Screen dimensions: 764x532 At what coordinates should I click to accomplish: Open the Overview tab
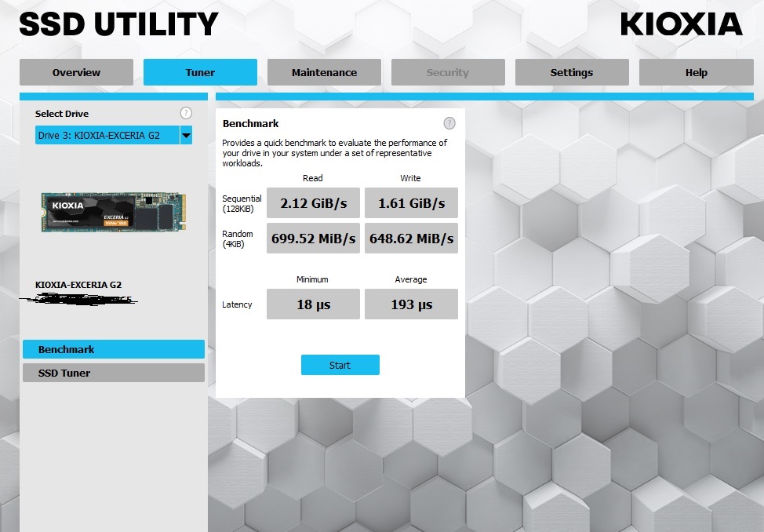click(x=77, y=72)
